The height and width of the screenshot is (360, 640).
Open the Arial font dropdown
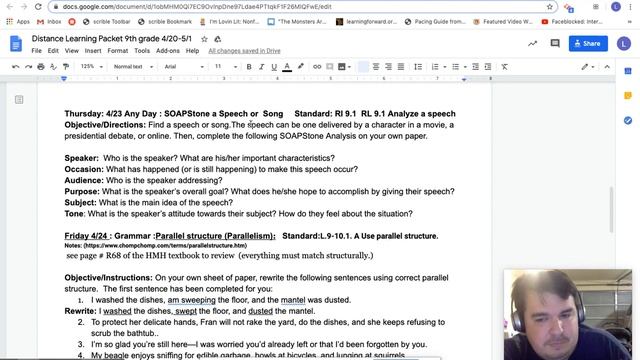tap(184, 67)
